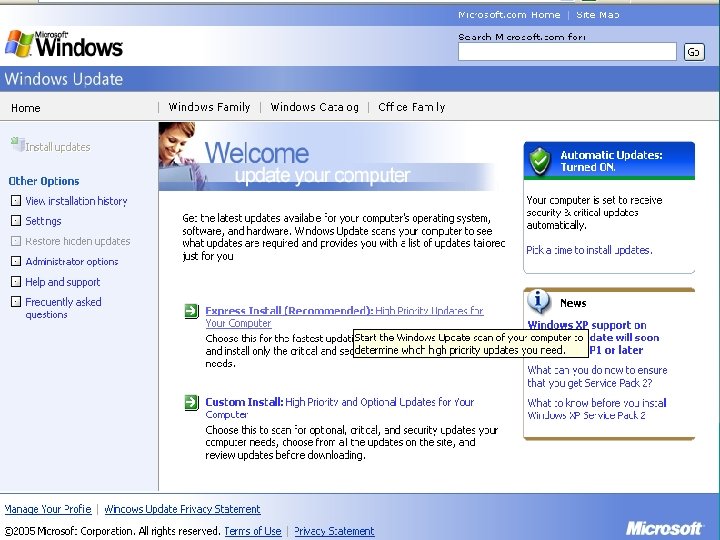
Task: Click the green arrow beside Express Install
Action: [x=191, y=311]
